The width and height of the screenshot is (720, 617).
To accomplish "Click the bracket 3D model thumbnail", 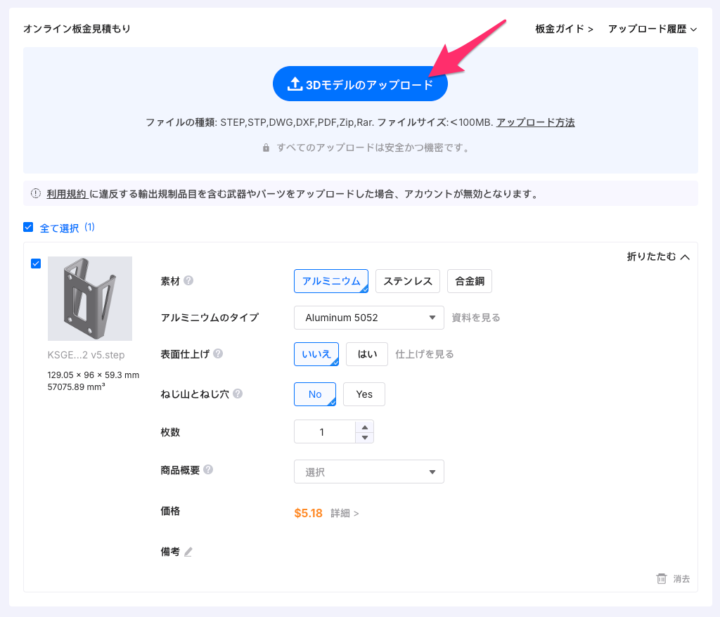I will (90, 298).
